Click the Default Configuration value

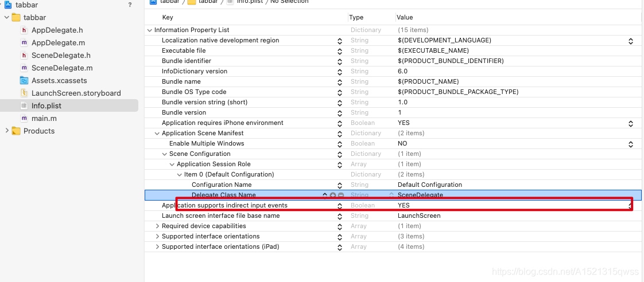(429, 185)
